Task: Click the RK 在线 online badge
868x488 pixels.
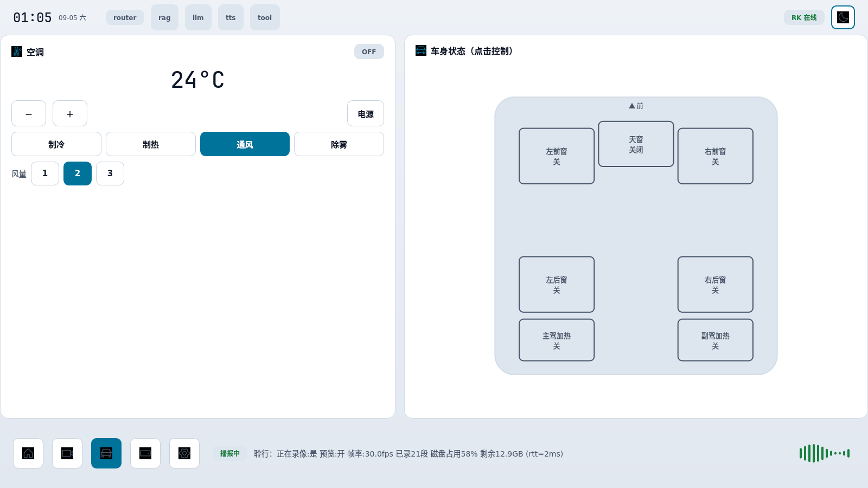Action: pos(804,17)
